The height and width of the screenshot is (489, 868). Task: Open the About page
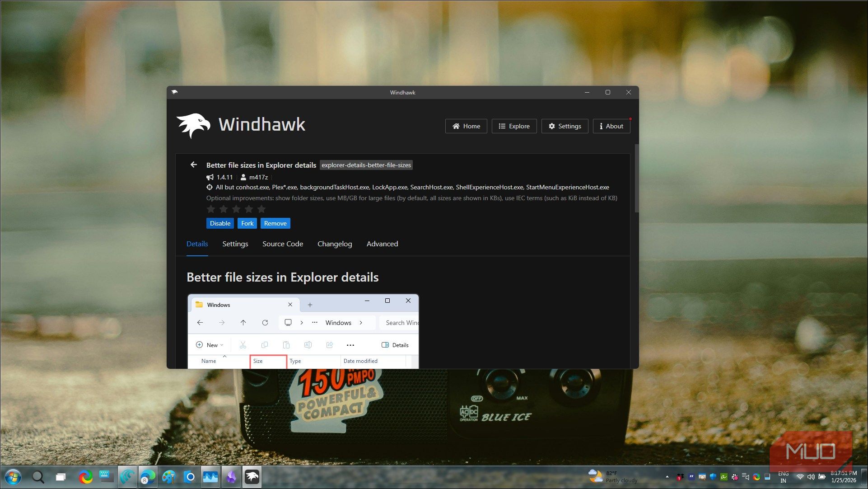click(x=611, y=126)
